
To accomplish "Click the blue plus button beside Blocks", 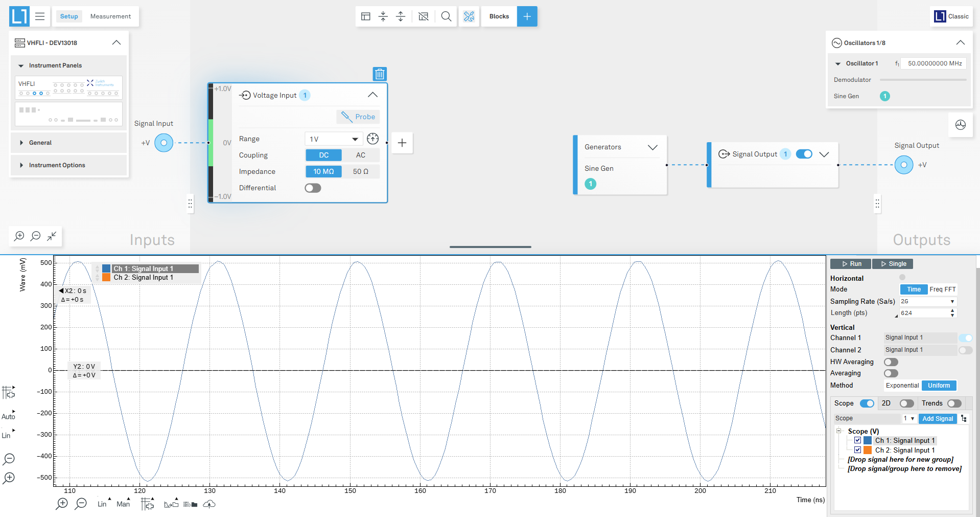I will pos(527,16).
